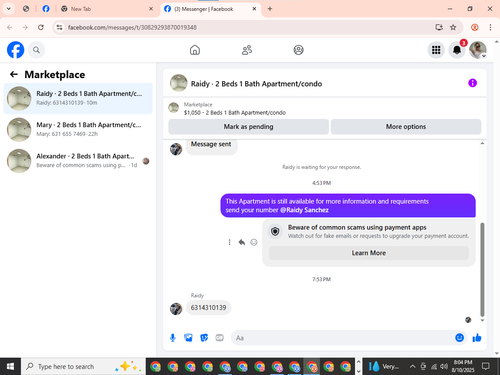This screenshot has height=375, width=500.
Task: Open a new browser tab with plus
Action: pos(270,9)
